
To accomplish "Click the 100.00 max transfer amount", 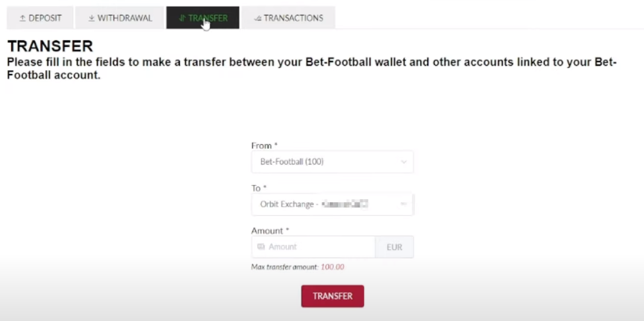I will click(332, 267).
